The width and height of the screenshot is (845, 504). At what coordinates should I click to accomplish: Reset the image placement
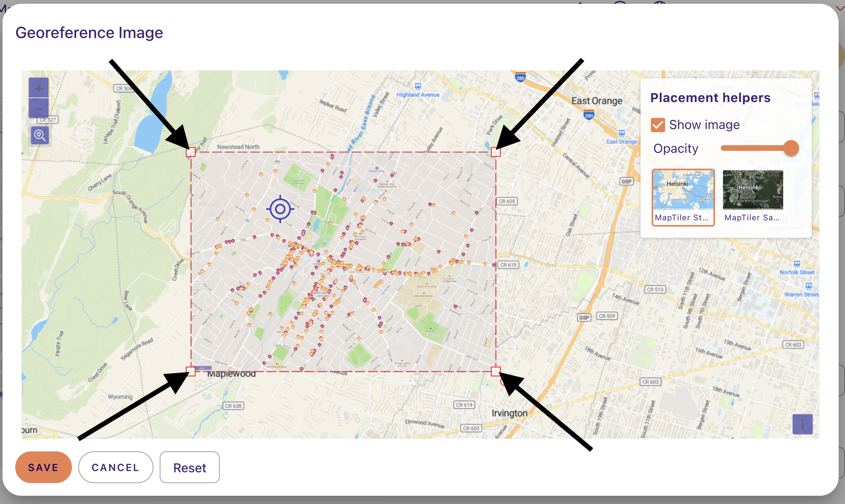click(x=190, y=467)
